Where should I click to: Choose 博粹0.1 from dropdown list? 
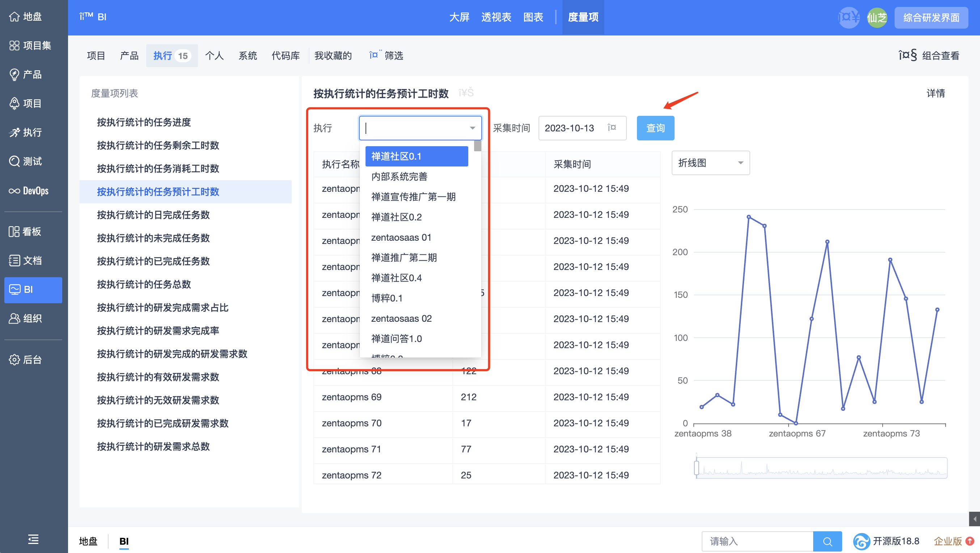click(x=417, y=298)
